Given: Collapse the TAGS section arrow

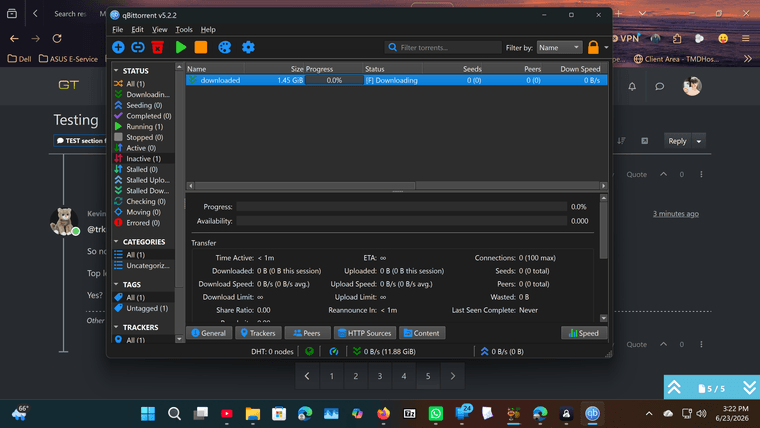Looking at the screenshot, I should pyautogui.click(x=116, y=285).
